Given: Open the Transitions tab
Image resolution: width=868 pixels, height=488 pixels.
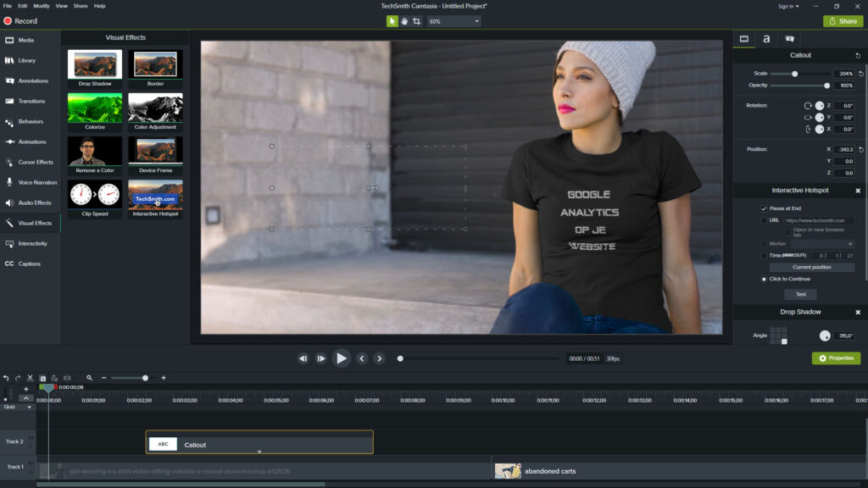Looking at the screenshot, I should [x=31, y=102].
